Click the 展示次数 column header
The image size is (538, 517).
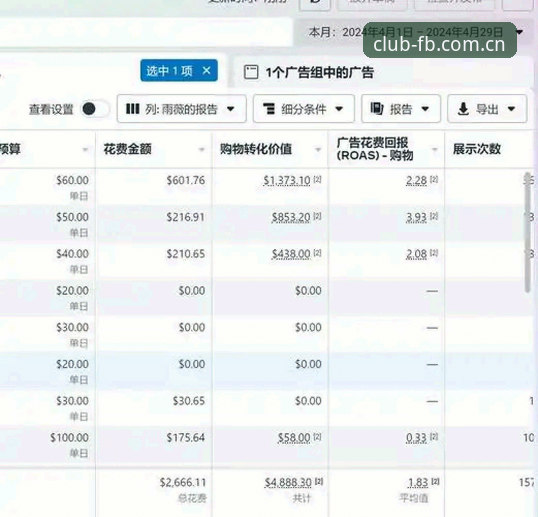pyautogui.click(x=477, y=149)
